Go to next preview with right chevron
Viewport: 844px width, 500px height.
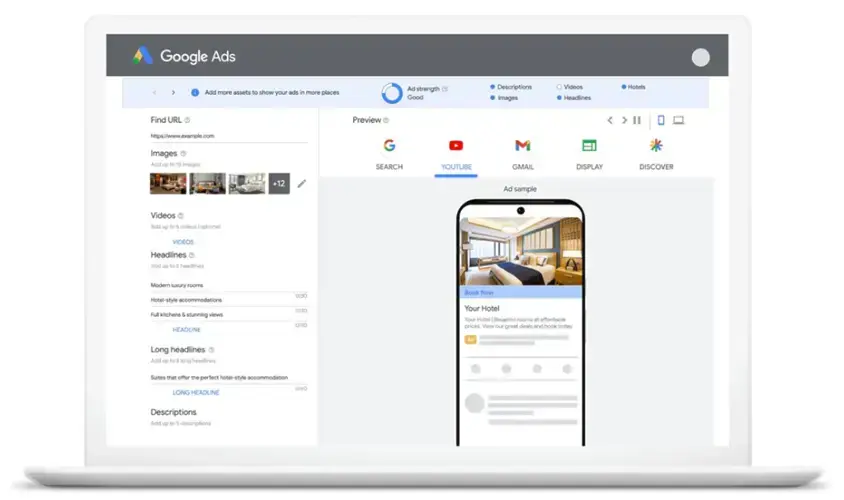(624, 120)
